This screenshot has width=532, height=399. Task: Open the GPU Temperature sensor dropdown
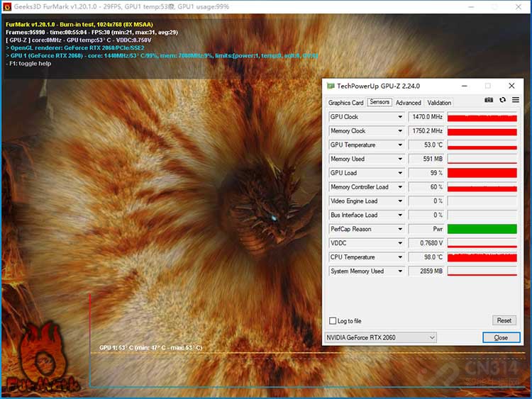(x=400, y=145)
